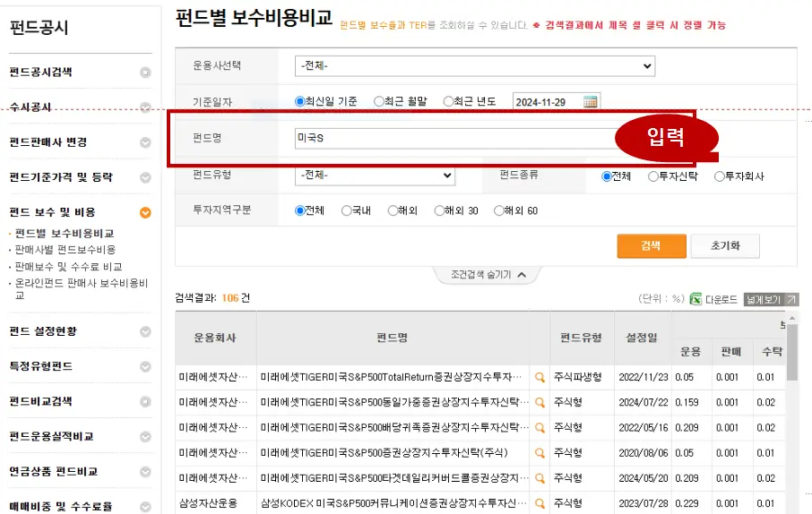This screenshot has height=514, width=812.
Task: Select 해외 30 radio button
Action: [x=439, y=210]
